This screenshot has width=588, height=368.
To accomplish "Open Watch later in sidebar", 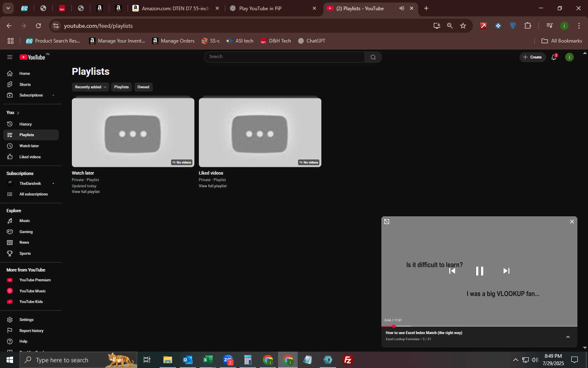I will coord(31,146).
